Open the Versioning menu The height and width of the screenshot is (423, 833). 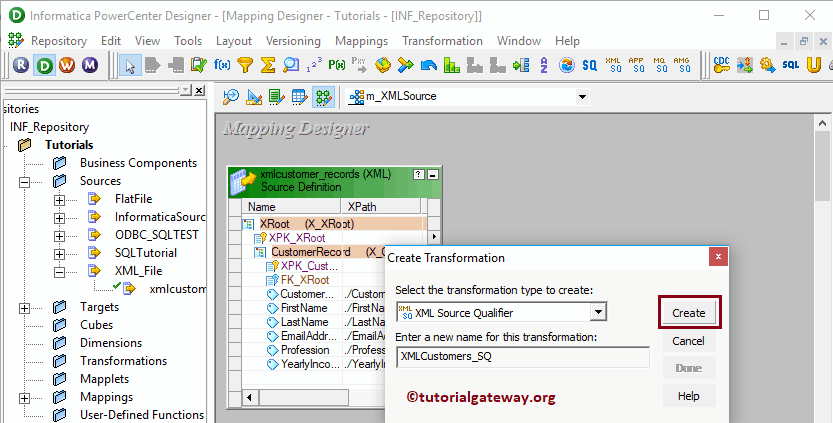click(x=293, y=41)
